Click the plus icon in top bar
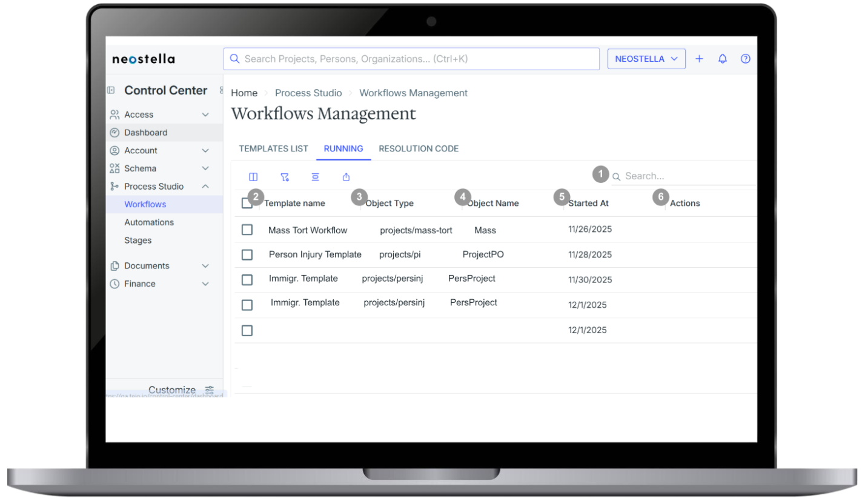This screenshot has width=862, height=504. point(699,59)
